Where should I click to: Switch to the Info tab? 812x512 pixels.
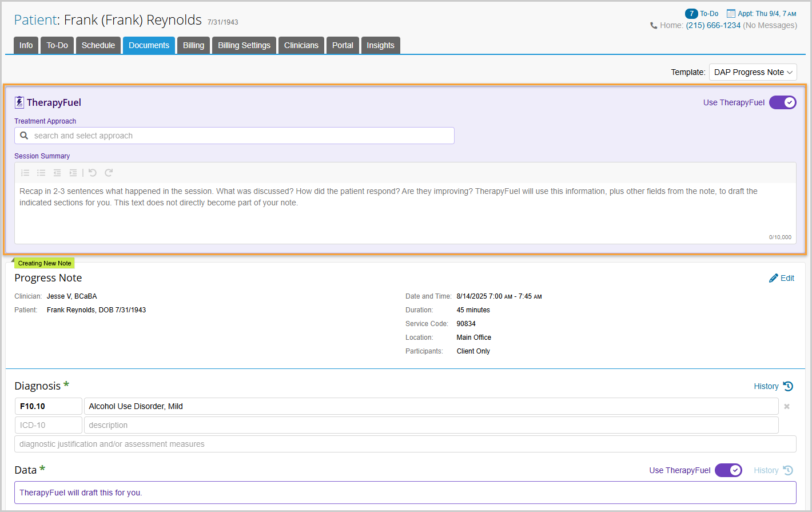point(26,45)
